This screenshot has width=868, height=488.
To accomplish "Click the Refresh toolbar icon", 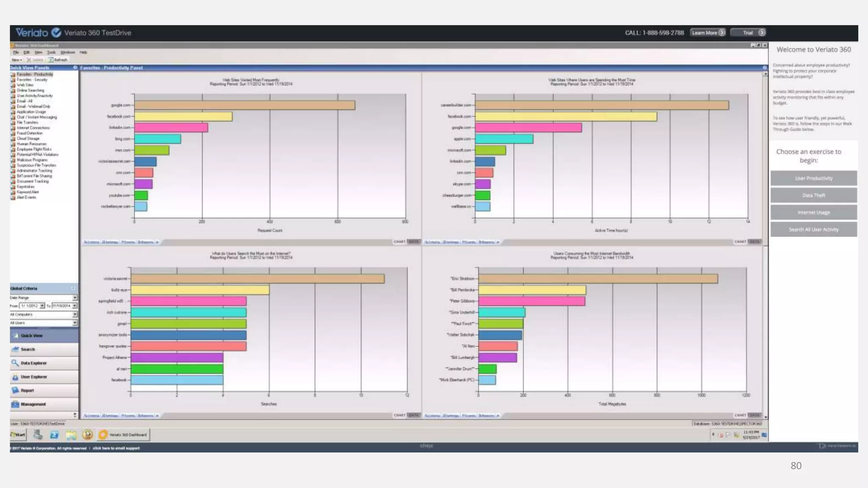I will coord(51,60).
